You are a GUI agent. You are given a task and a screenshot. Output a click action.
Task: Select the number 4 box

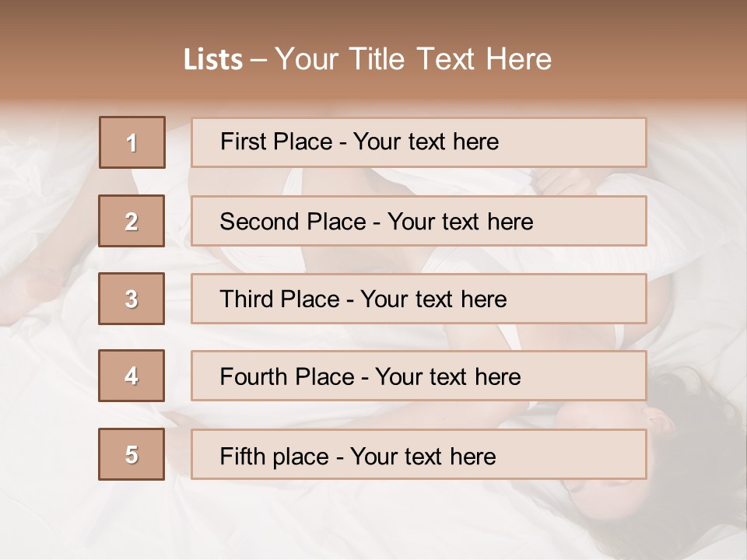click(x=132, y=376)
